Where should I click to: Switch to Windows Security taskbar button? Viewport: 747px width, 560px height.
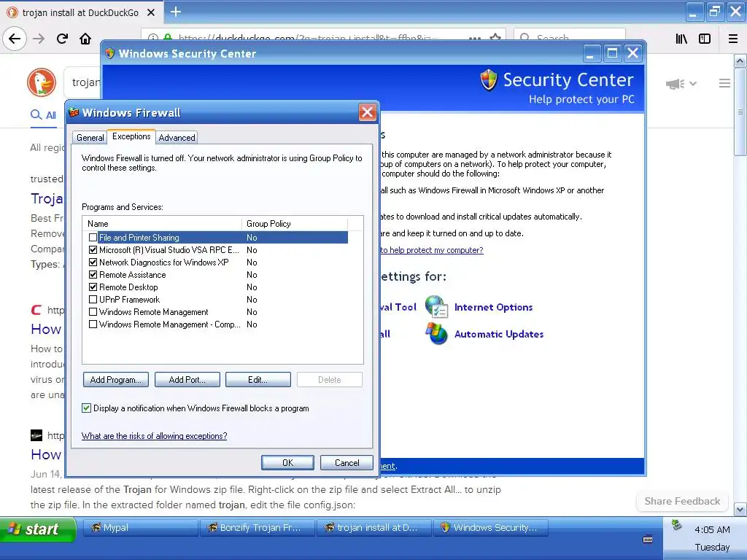(491, 528)
